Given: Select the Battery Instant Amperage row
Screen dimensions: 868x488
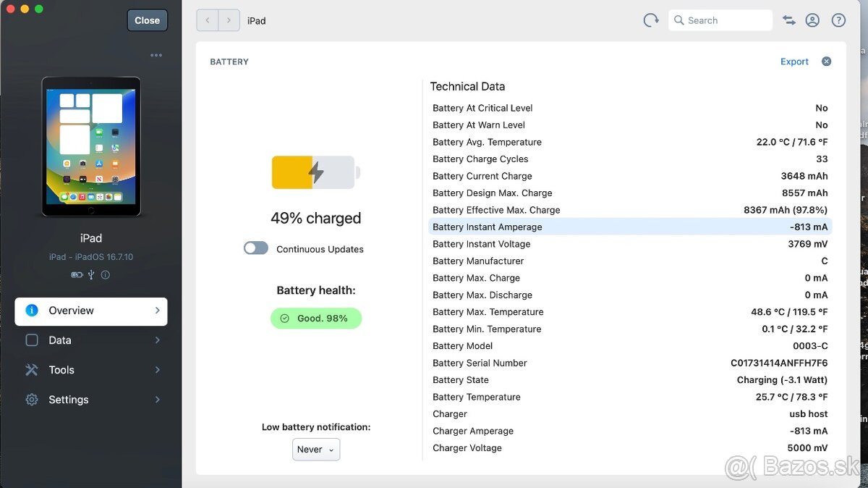Looking at the screenshot, I should pos(629,227).
